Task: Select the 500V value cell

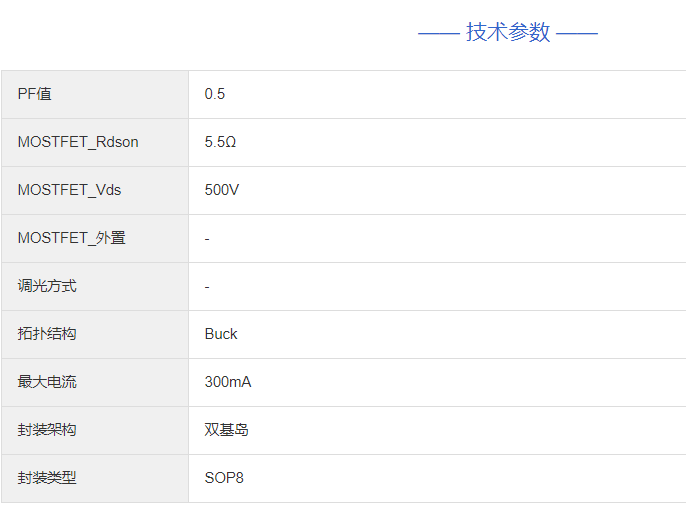Action: pos(222,190)
